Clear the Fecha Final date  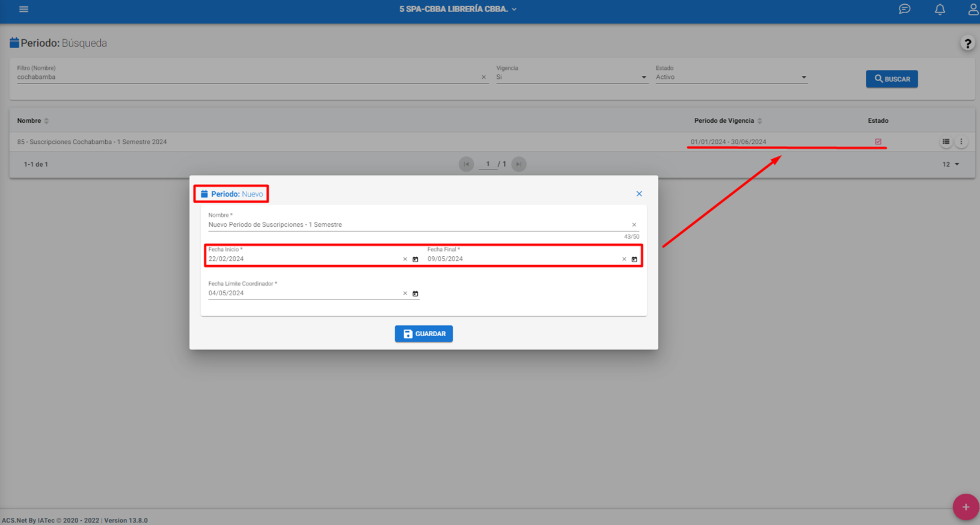[x=623, y=259]
